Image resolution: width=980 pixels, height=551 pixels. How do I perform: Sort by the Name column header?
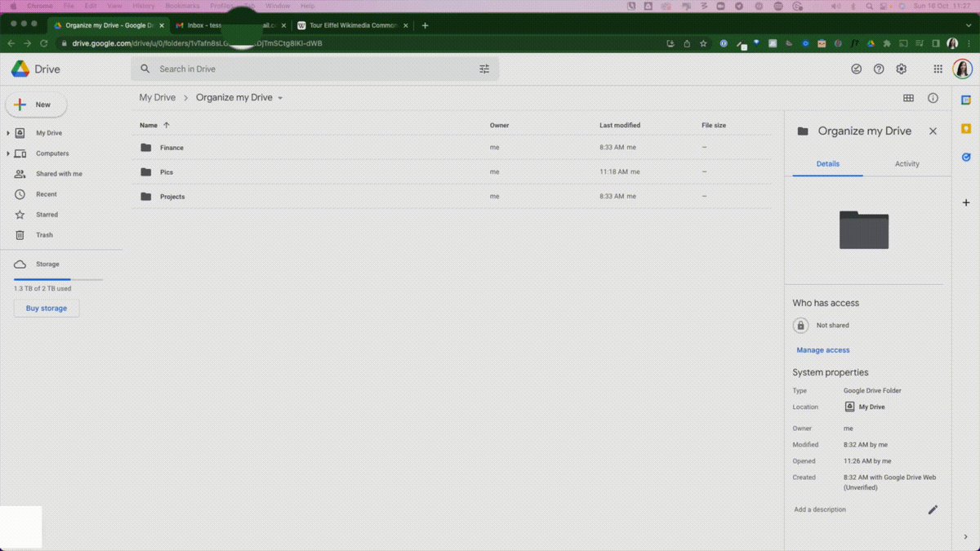[x=149, y=126]
